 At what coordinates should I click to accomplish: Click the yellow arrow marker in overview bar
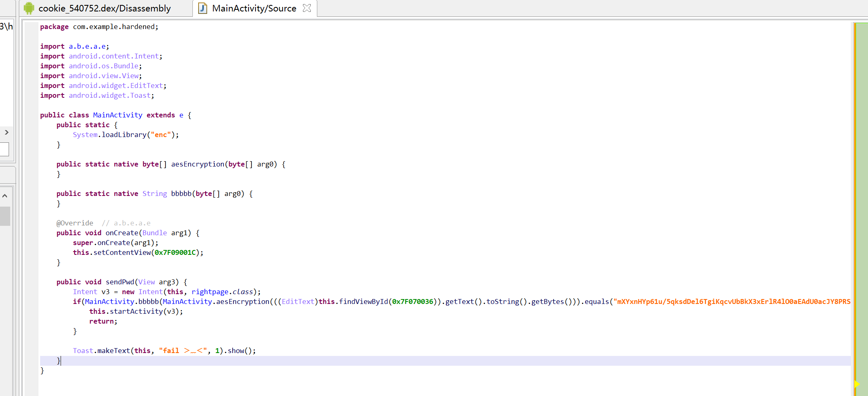(x=857, y=384)
